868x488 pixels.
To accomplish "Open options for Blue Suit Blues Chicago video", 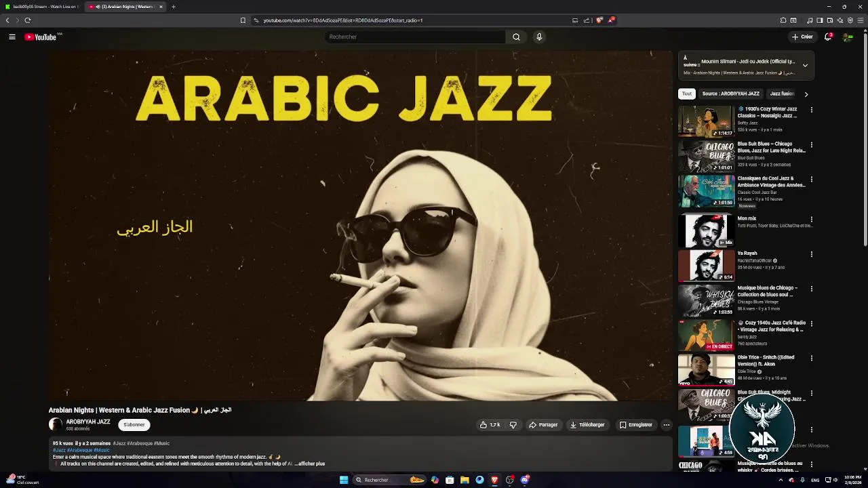I will [x=811, y=145].
